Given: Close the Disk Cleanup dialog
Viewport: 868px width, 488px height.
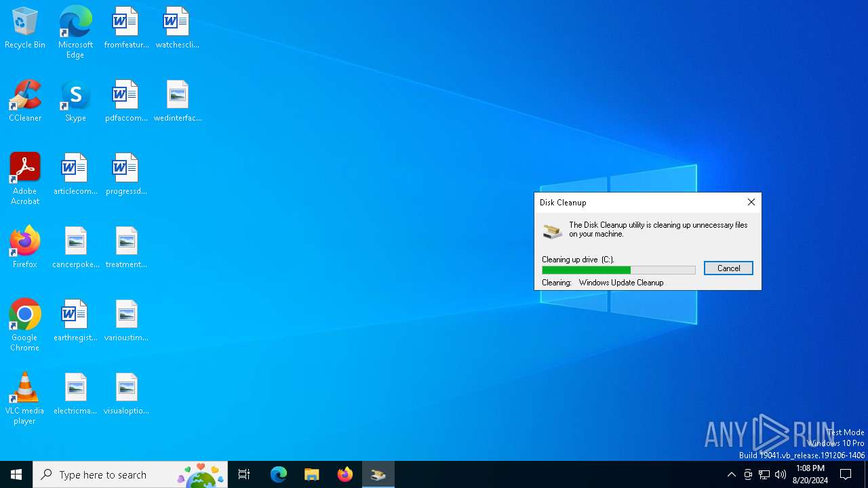Looking at the screenshot, I should click(751, 202).
